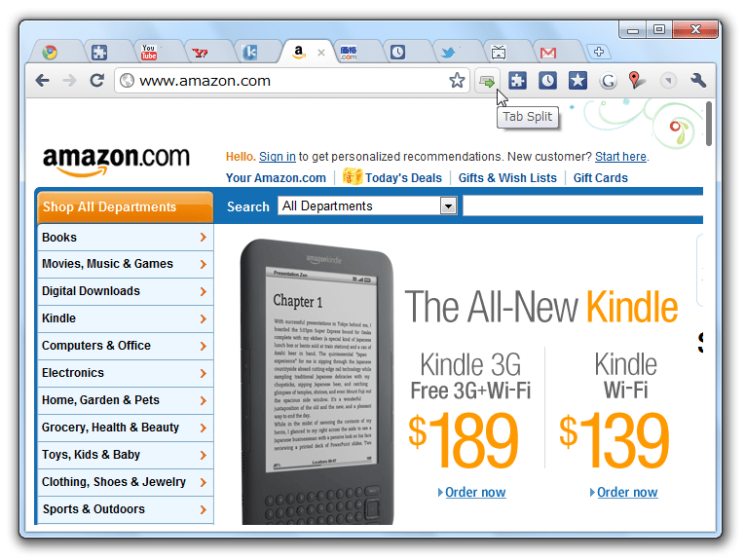
Task: Open the All Departments search dropdown
Action: tap(367, 205)
